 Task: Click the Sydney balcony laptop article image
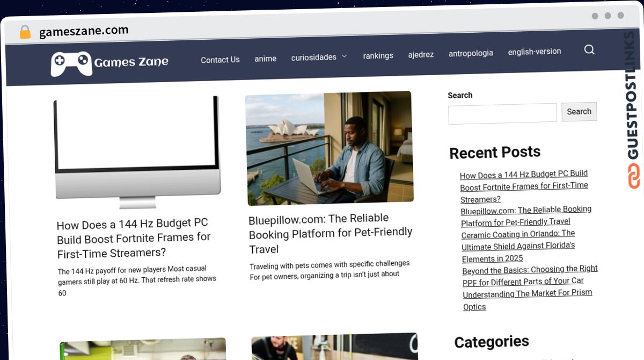(330, 148)
